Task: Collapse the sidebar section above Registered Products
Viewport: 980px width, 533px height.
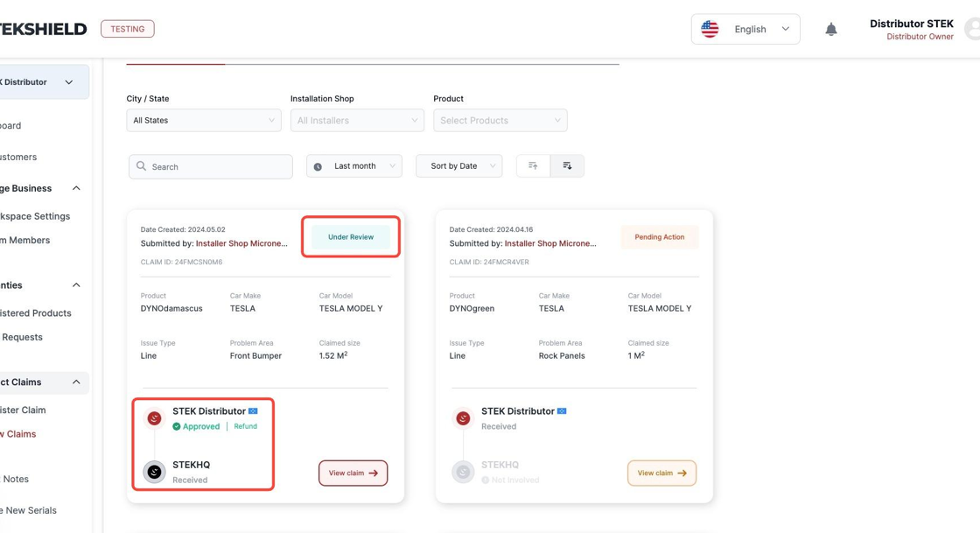Action: pos(76,285)
